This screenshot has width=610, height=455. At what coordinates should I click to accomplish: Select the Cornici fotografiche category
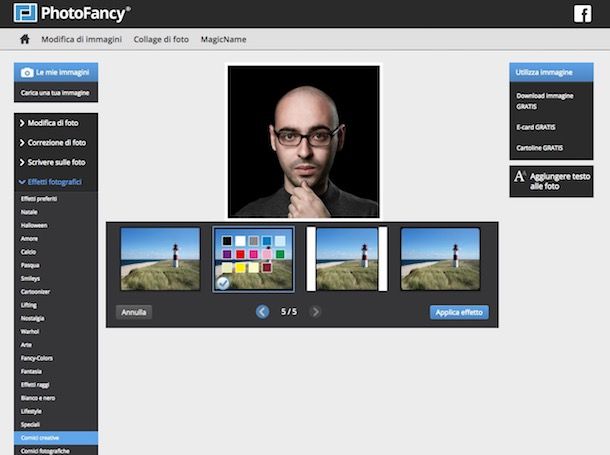(x=45, y=451)
